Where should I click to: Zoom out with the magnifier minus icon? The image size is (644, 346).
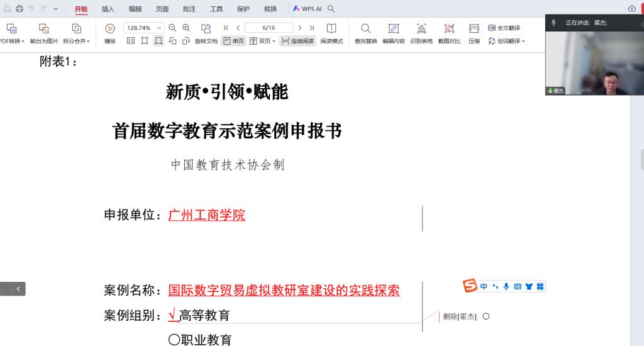172,28
